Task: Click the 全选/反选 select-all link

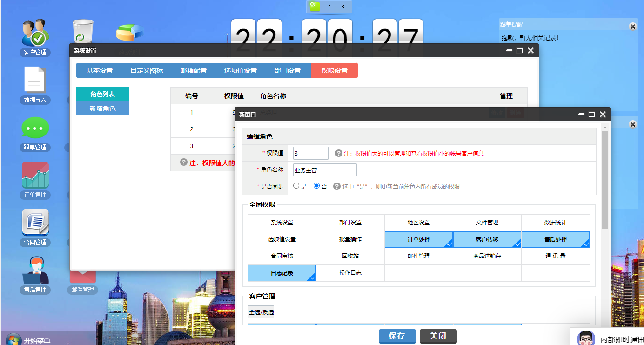Action: click(261, 311)
